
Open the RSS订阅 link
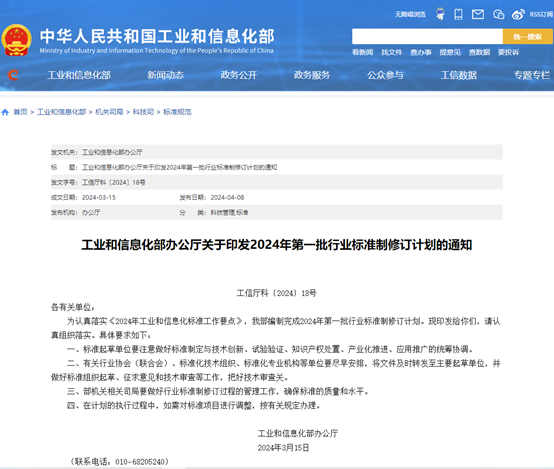pyautogui.click(x=541, y=14)
